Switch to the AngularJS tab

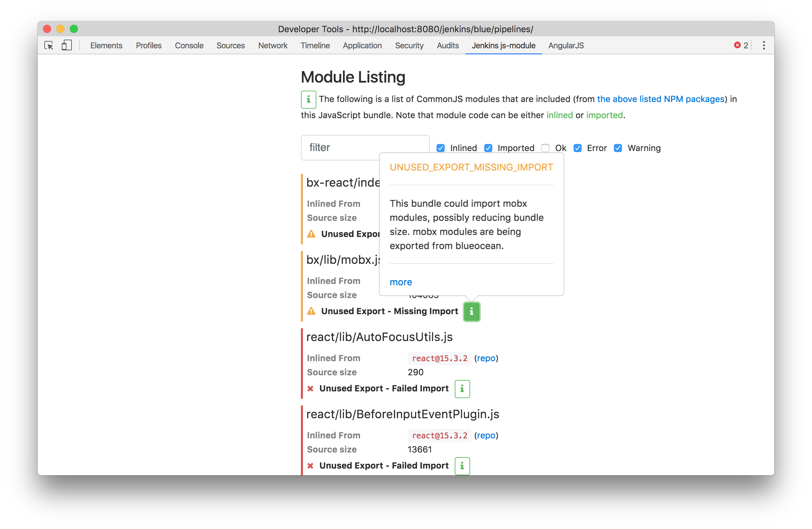[x=566, y=45]
